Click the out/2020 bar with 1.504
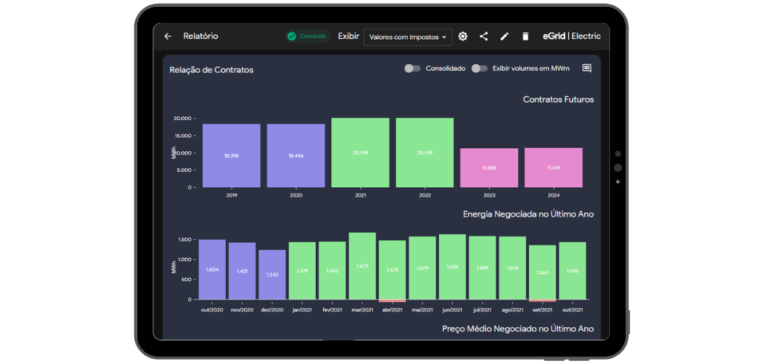This screenshot has height=364, width=768. pyautogui.click(x=212, y=269)
